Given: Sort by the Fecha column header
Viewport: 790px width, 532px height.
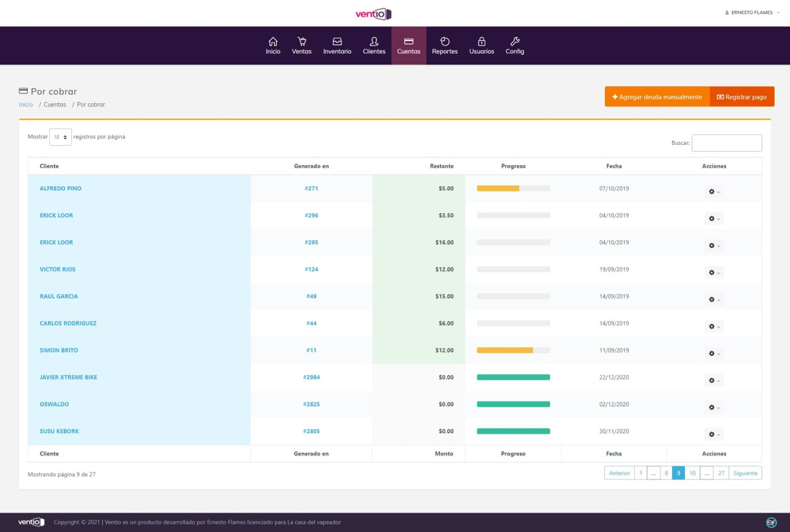Looking at the screenshot, I should point(614,166).
